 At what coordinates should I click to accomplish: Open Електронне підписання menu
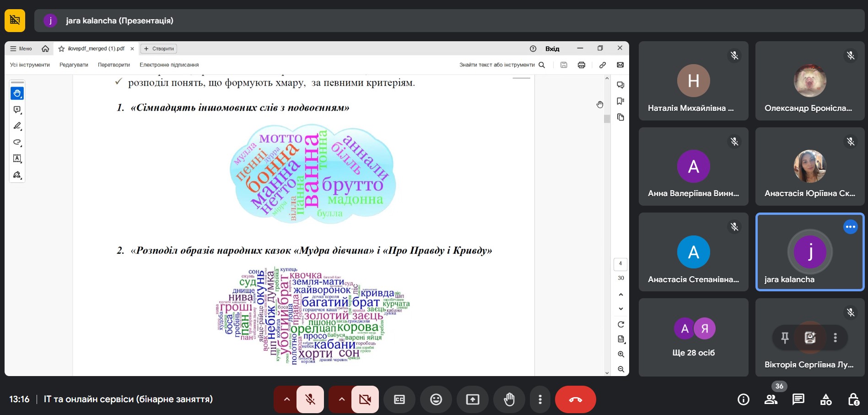point(169,65)
